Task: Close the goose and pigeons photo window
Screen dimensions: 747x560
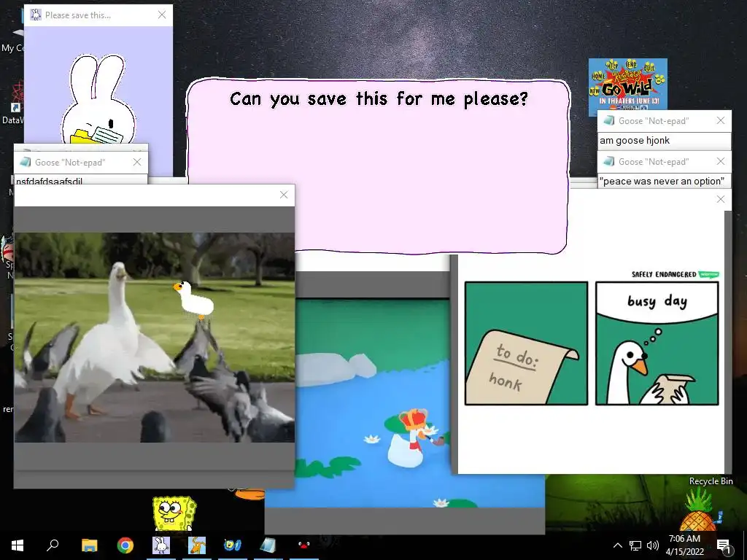Action: pos(284,195)
